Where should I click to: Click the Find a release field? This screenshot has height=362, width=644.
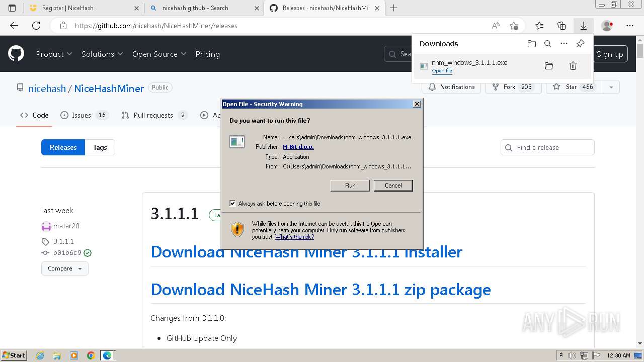click(547, 147)
